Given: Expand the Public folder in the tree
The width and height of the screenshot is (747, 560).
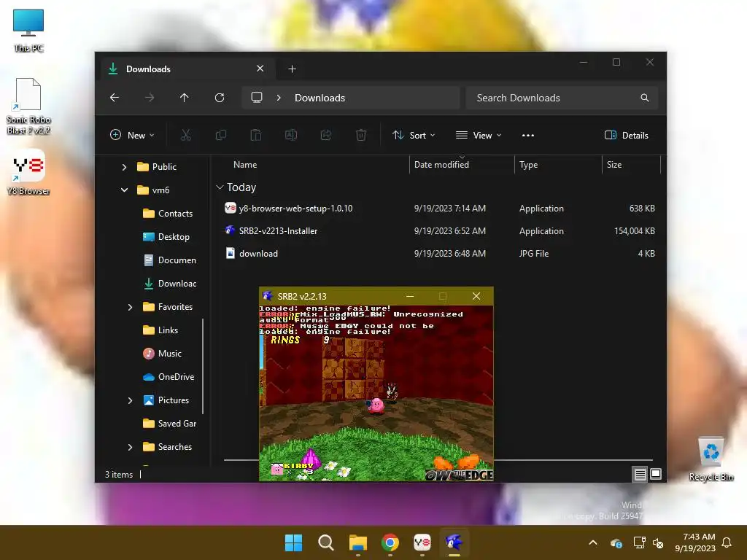Looking at the screenshot, I should pos(124,167).
